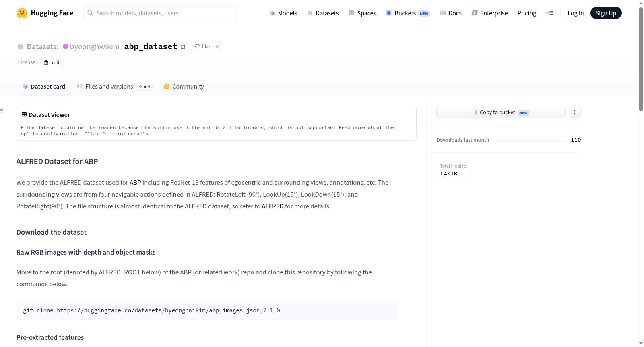
Task: Open the ABP paper link
Action: (x=135, y=183)
